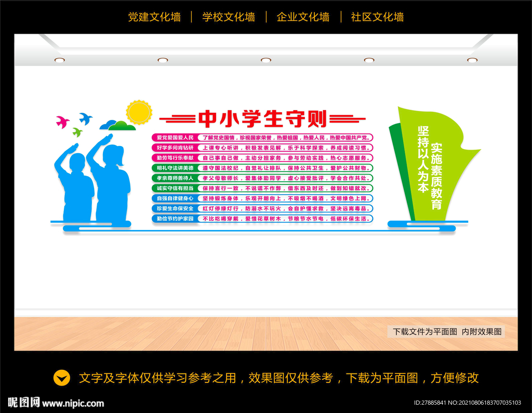Enable the 珍爱生命保安全 rule row
Viewport: 532px width, 413px height.
point(173,208)
